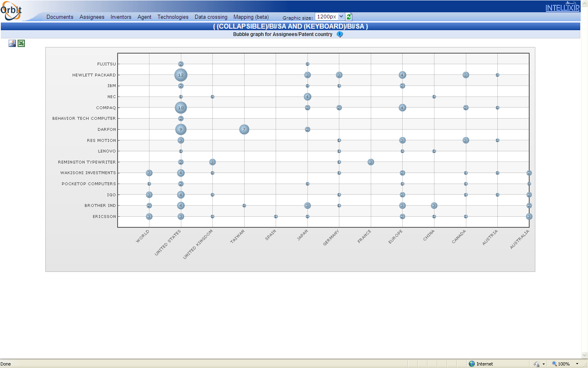The width and height of the screenshot is (588, 368).
Task: Click the POCKETOP COMPUTERS label
Action: (89, 184)
